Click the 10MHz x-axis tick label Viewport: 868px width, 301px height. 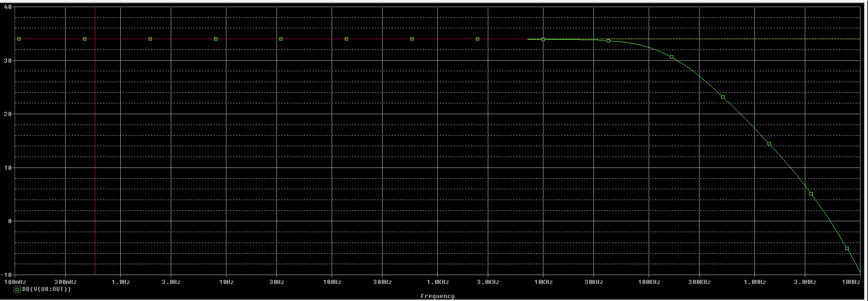(x=851, y=282)
